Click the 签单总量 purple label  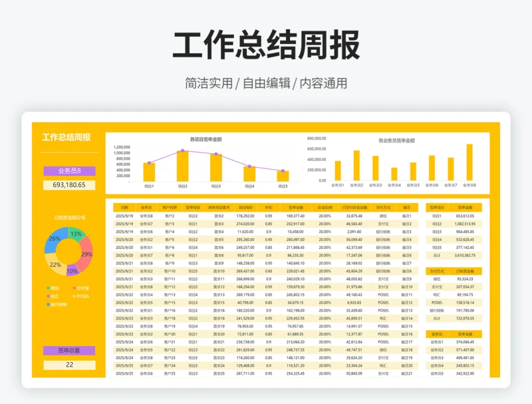point(69,350)
